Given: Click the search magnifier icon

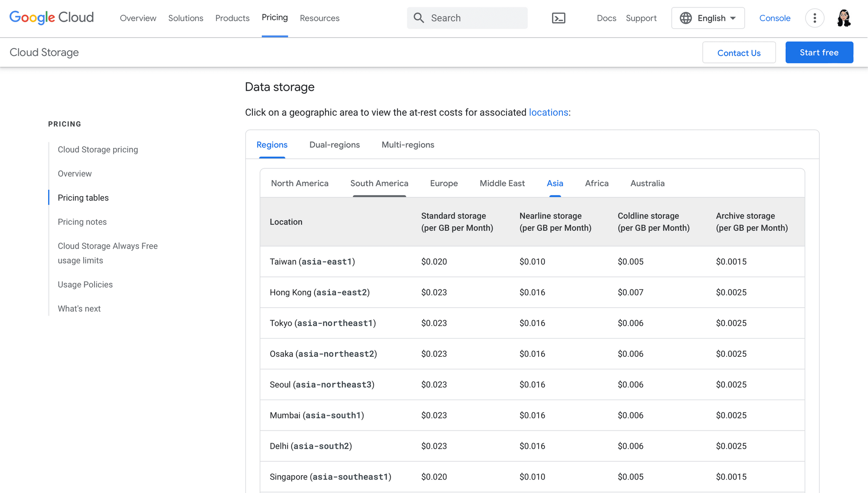Looking at the screenshot, I should coord(419,18).
